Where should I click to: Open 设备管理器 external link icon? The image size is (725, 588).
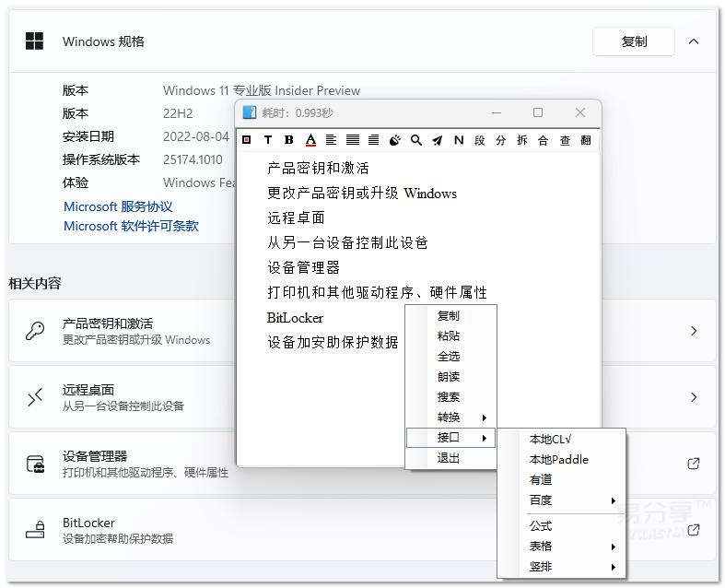point(693,463)
